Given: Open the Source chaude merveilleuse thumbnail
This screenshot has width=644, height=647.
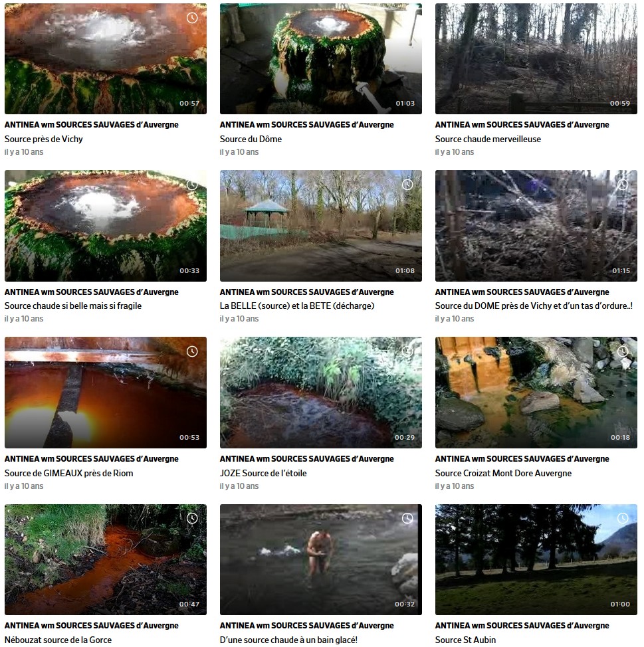Looking at the screenshot, I should 536,58.
